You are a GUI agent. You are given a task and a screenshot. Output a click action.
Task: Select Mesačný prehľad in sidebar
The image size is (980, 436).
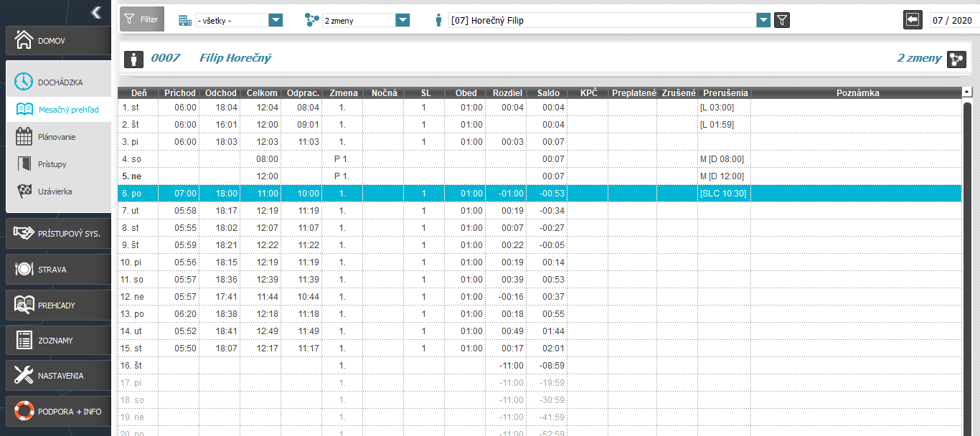[x=60, y=110]
